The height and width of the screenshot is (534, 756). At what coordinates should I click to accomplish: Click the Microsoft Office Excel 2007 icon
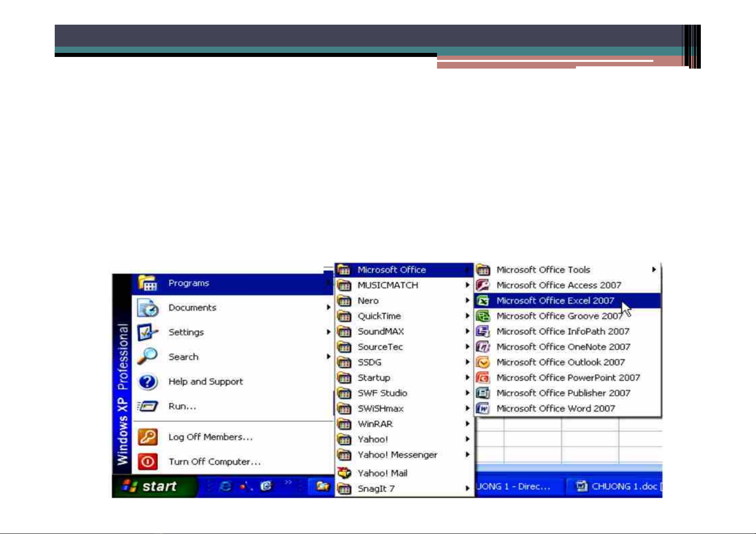[483, 301]
